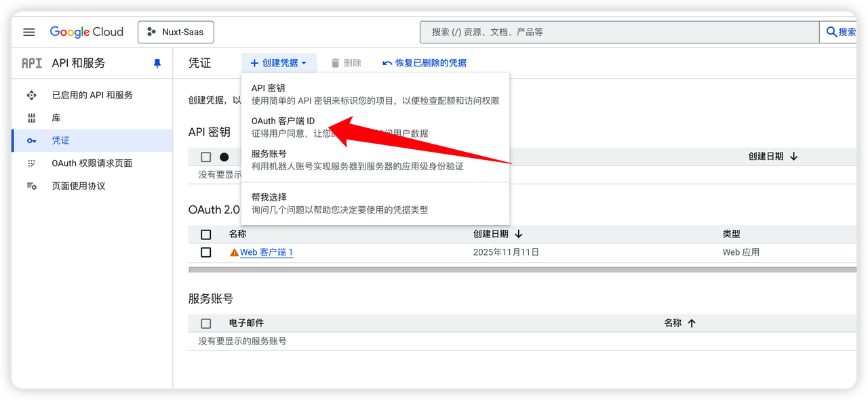Open the Nuxt-Saas project selector
The image size is (868, 400).
pyautogui.click(x=176, y=32)
